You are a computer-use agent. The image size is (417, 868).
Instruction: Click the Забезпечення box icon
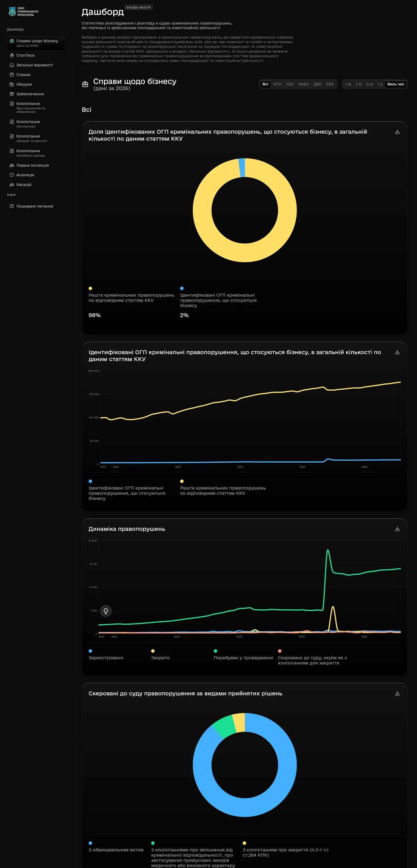12,94
